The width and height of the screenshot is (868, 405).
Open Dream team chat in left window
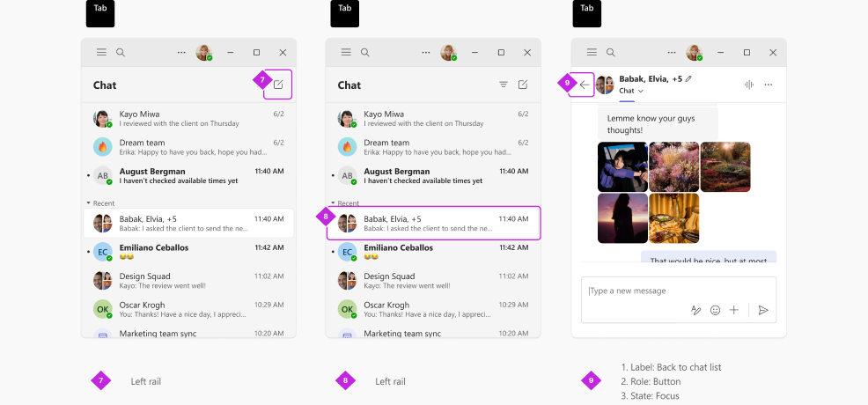pos(188,147)
